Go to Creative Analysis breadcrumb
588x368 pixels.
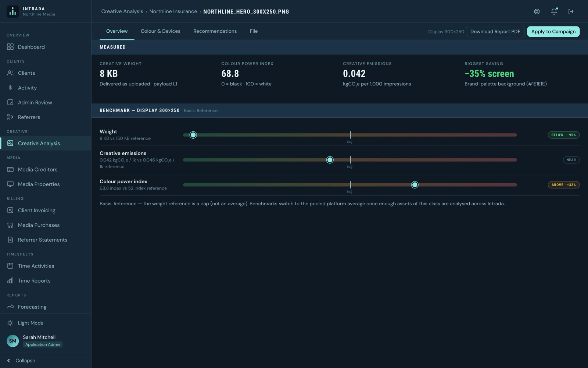click(x=122, y=11)
